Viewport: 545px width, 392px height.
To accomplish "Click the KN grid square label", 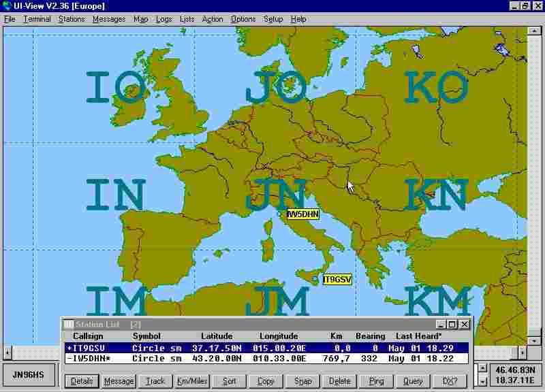I will click(x=436, y=195).
